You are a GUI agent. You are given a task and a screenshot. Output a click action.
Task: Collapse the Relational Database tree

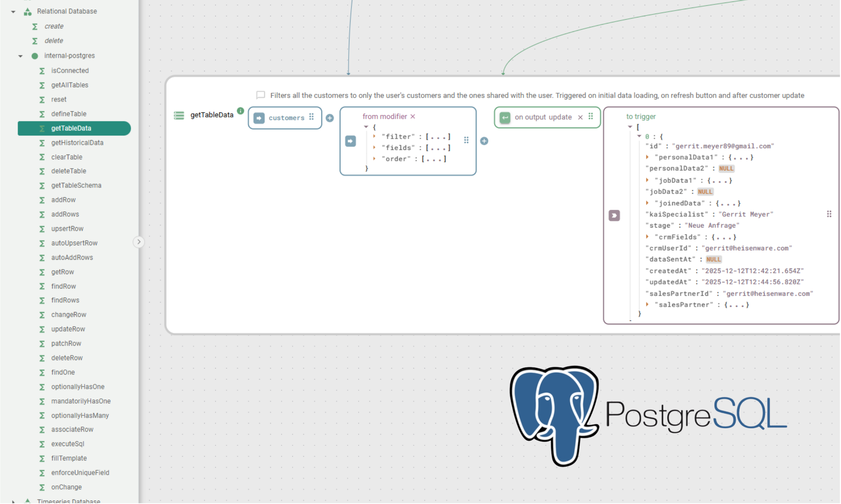[x=13, y=11]
